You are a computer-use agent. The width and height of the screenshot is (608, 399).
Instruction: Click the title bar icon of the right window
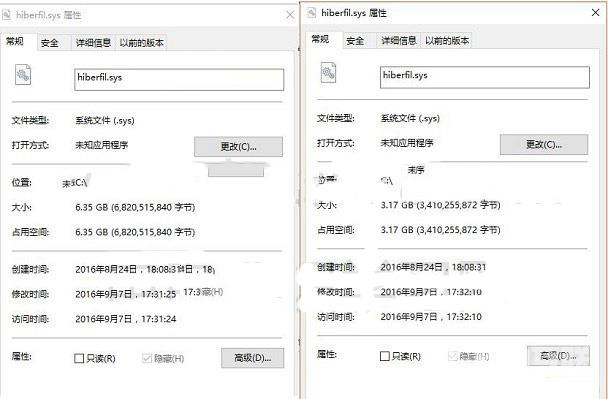311,13
